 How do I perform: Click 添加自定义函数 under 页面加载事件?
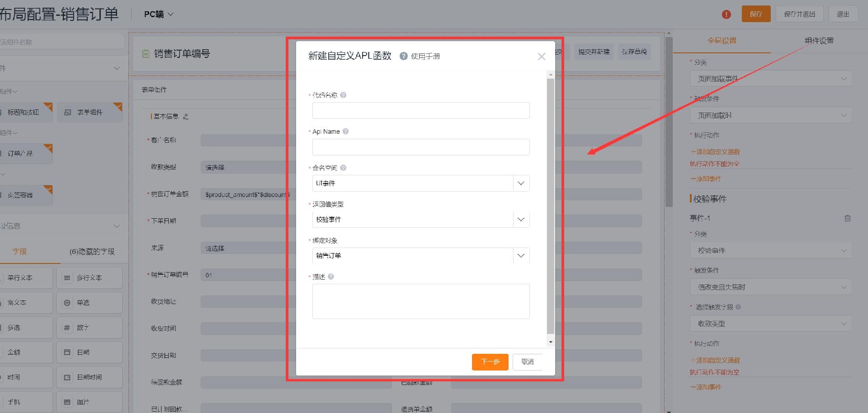click(715, 152)
